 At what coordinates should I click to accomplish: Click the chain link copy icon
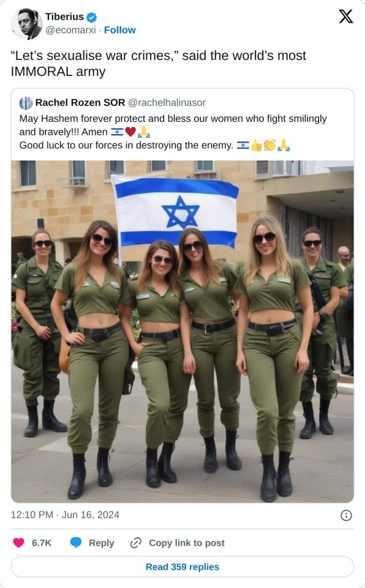(135, 543)
